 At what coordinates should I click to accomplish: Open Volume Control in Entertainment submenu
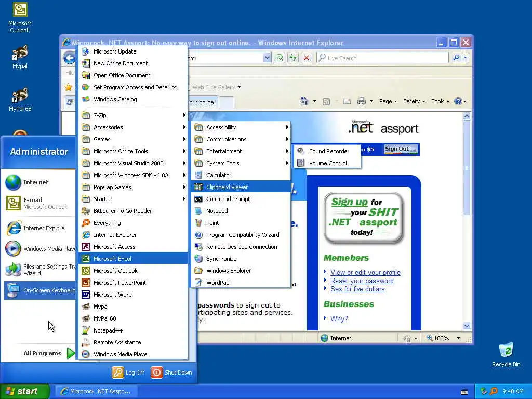pos(327,163)
